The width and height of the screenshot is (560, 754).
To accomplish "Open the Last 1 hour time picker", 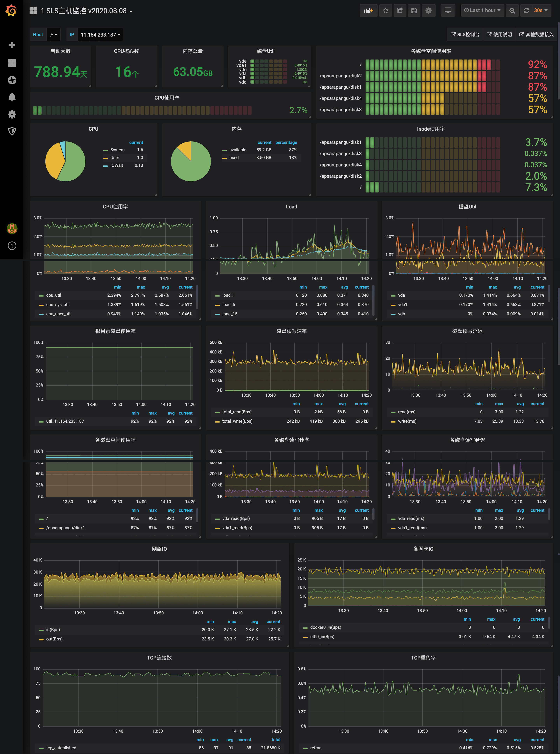I will 482,10.
